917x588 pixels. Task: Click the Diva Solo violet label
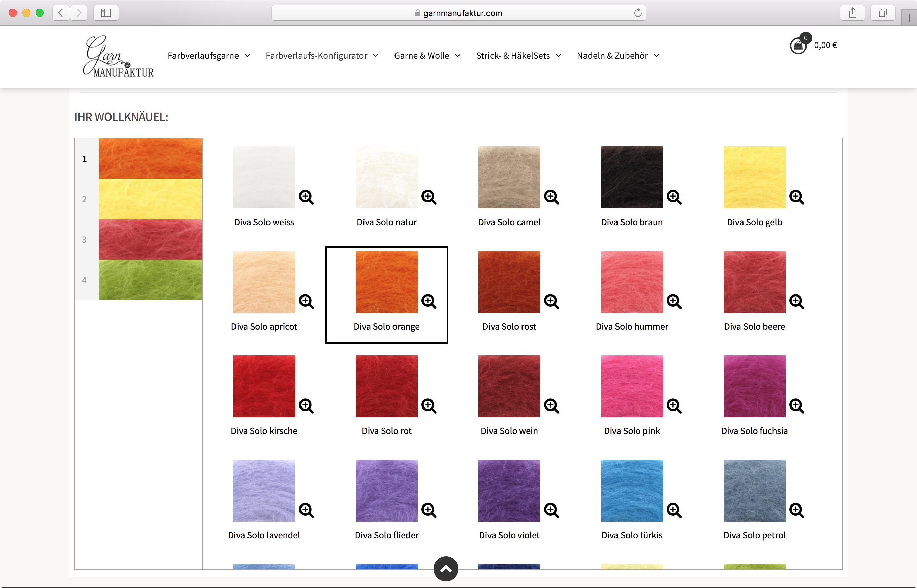(x=509, y=535)
